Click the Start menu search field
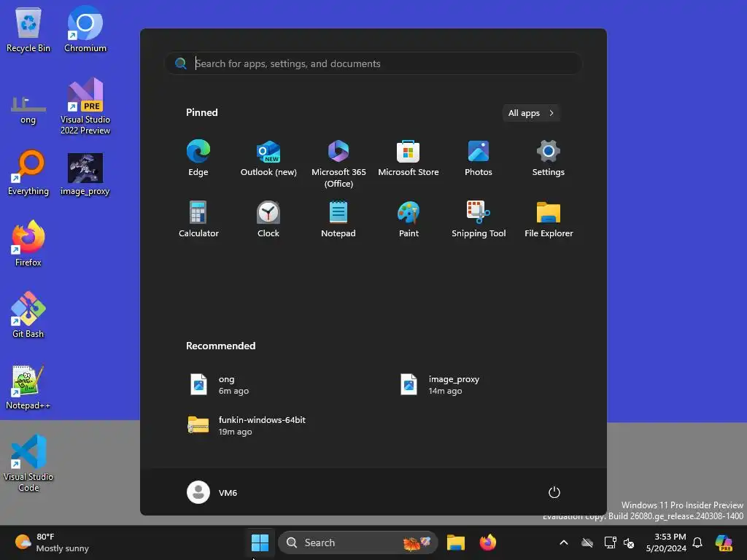The height and width of the screenshot is (560, 747). pyautogui.click(x=373, y=63)
